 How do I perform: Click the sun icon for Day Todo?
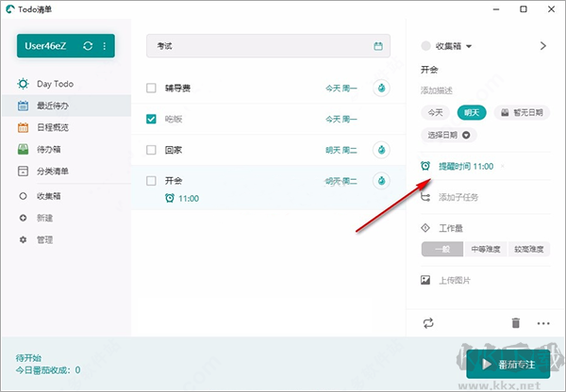tap(23, 84)
